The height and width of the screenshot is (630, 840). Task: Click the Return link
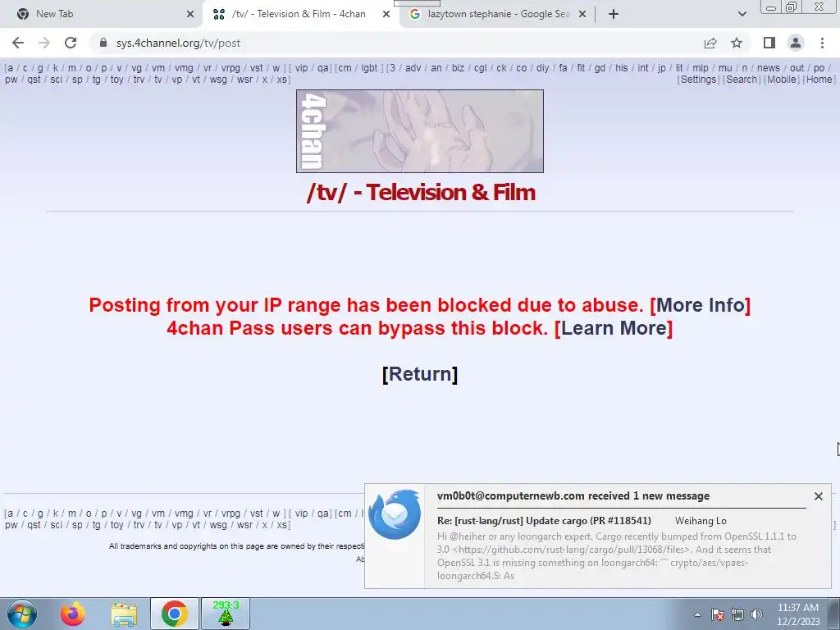(420, 374)
